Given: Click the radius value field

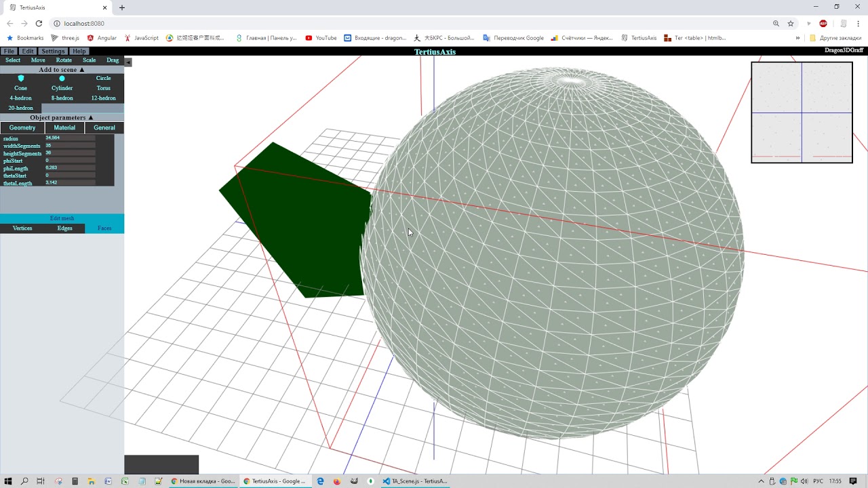Looking at the screenshot, I should [x=70, y=138].
